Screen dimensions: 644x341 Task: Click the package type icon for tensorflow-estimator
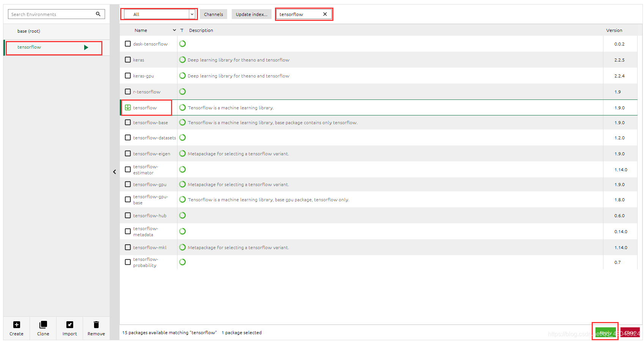click(182, 169)
